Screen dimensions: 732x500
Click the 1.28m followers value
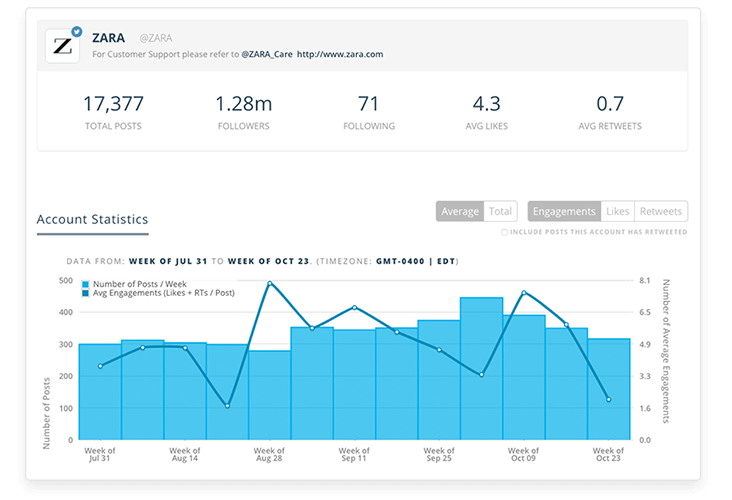pos(243,104)
